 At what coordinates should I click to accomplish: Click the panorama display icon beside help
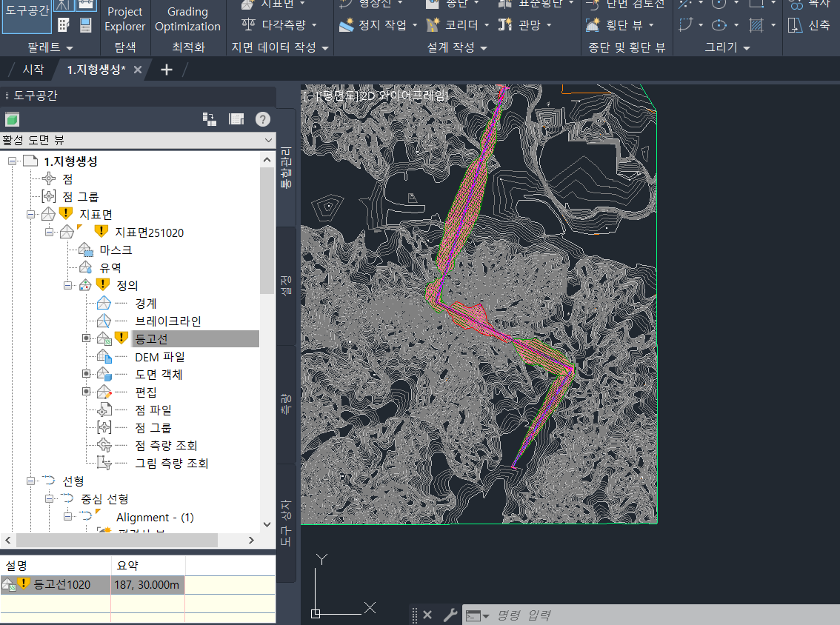(x=236, y=119)
